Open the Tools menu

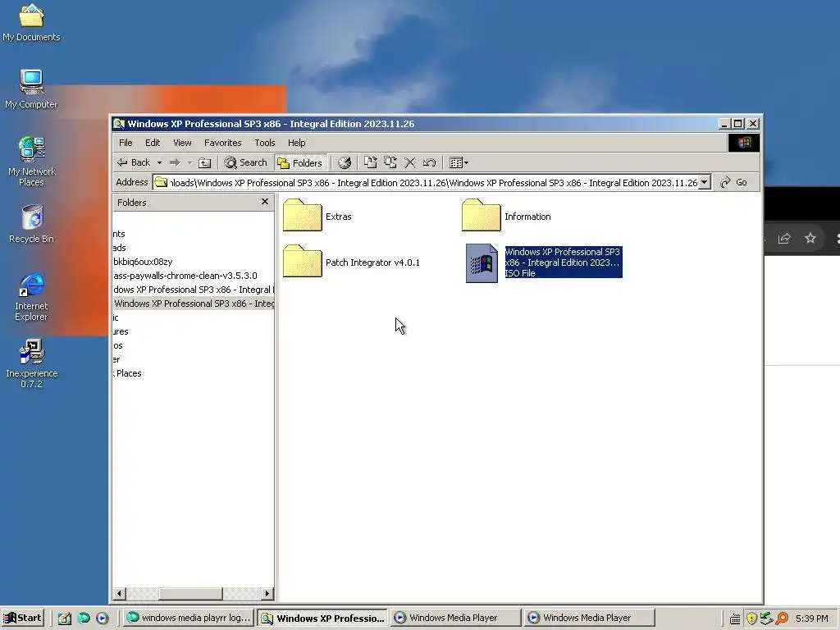pos(265,143)
